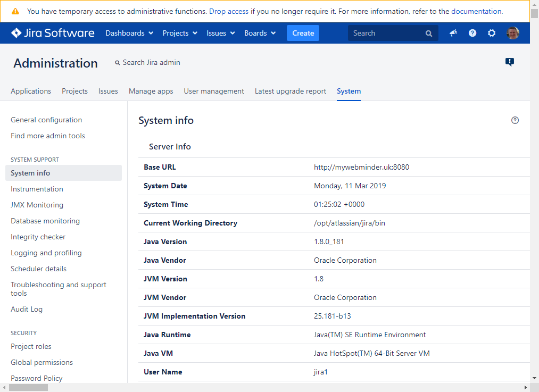Screen dimensions: 539x392
Task: Expand the Boards dropdown
Action: (x=260, y=33)
